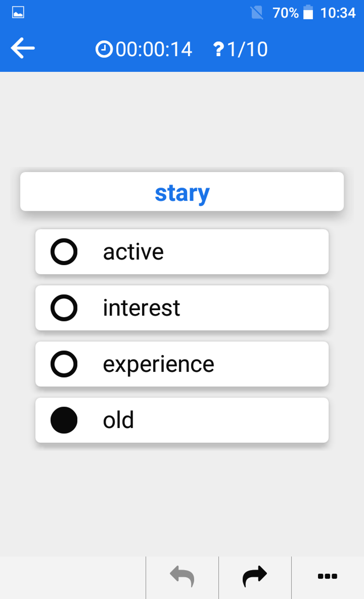Tap the filled "old" radio button

[64, 420]
